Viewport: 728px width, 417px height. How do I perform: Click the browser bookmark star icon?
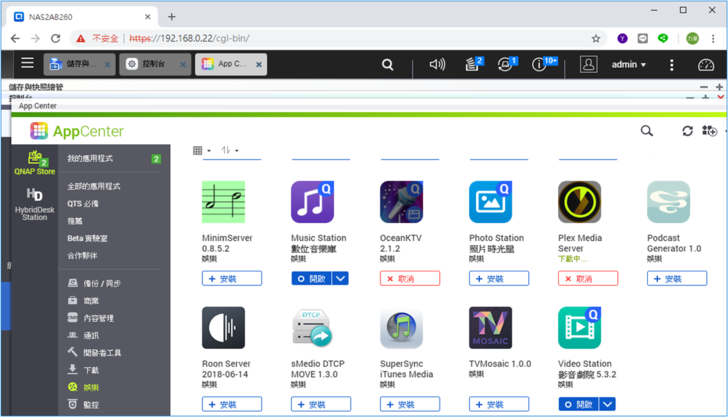(x=596, y=39)
